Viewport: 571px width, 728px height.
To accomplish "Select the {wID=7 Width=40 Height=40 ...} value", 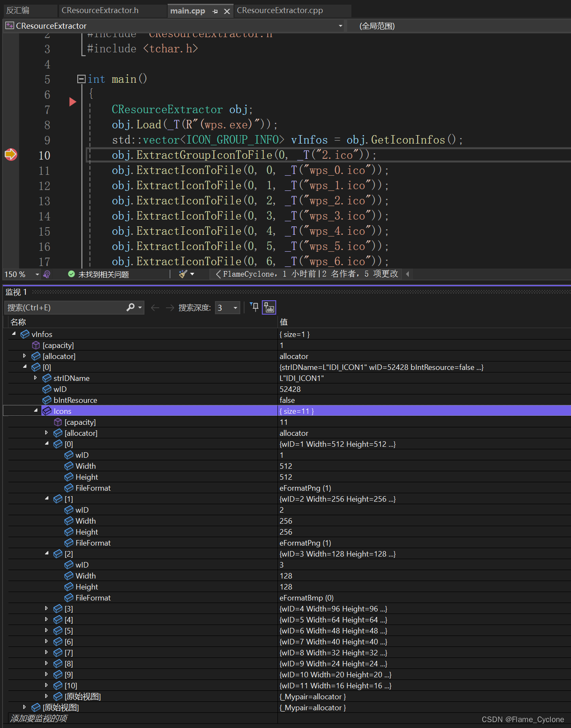I will [333, 641].
